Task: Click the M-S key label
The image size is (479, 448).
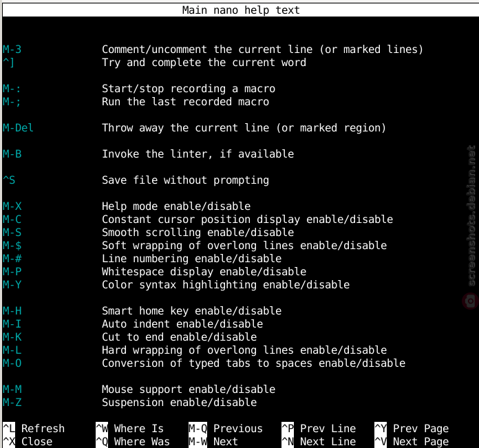Action: point(12,233)
